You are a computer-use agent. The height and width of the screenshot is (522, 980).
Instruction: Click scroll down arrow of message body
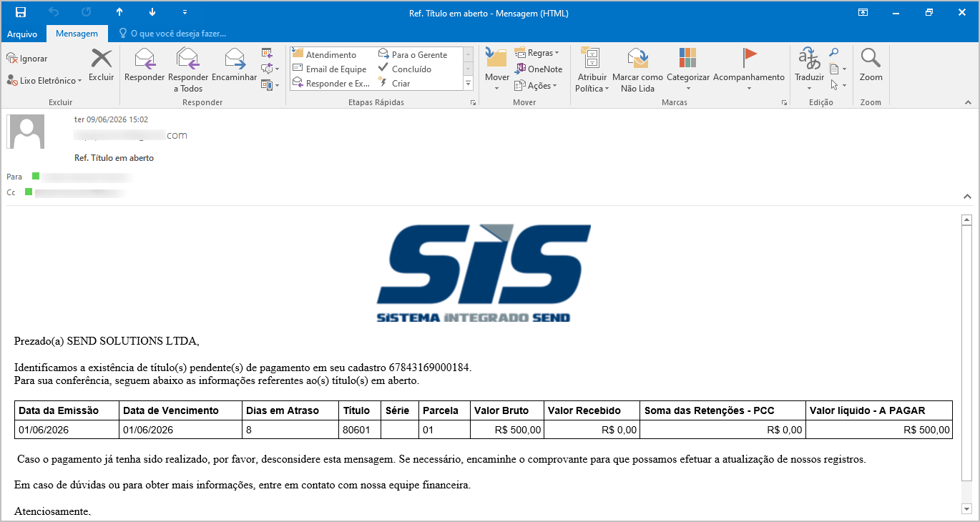point(967,508)
